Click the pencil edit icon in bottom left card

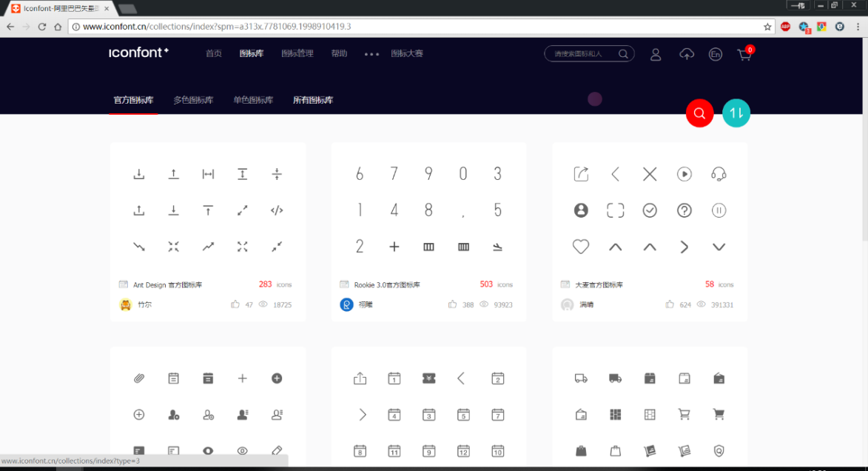coord(277,450)
